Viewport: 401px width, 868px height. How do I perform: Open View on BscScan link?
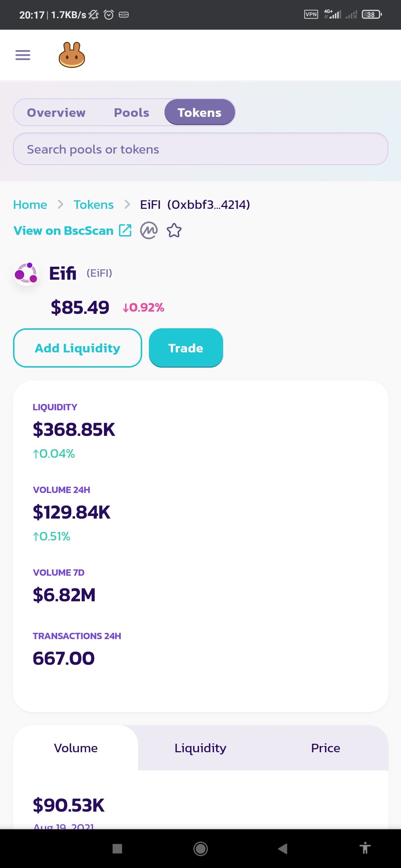[x=63, y=231]
